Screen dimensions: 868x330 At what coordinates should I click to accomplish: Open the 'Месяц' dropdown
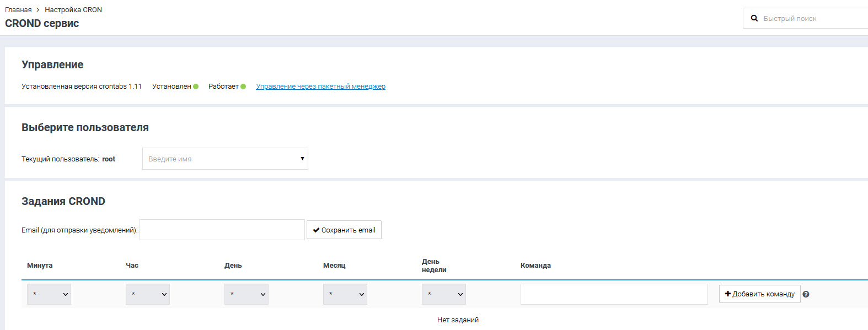(345, 294)
